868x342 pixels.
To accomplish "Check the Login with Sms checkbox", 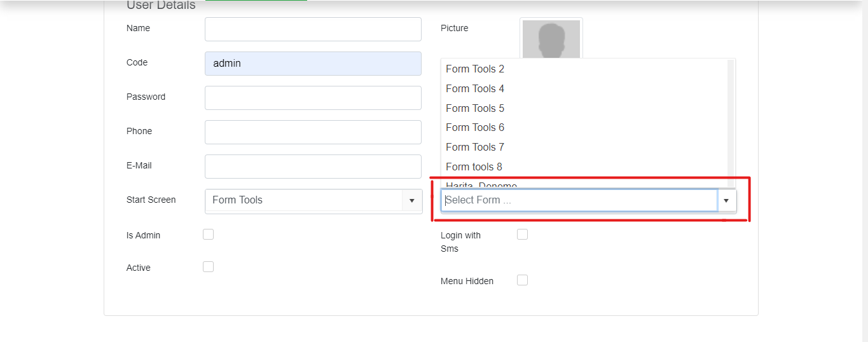I will coord(522,235).
